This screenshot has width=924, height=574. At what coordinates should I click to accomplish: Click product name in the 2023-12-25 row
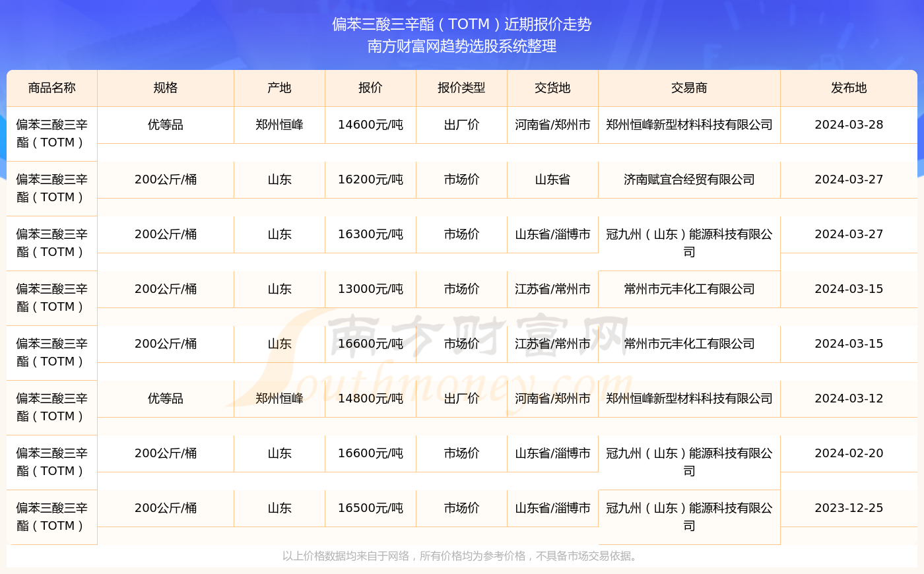pos(52,517)
